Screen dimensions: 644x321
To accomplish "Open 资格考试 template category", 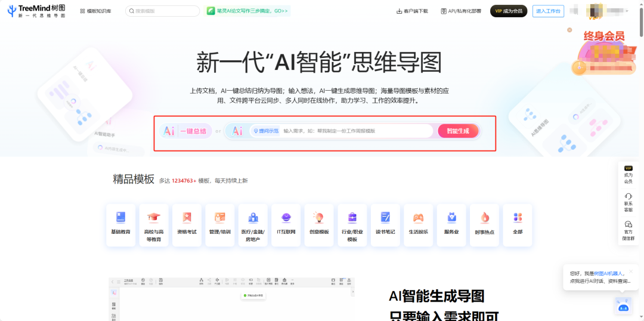I will click(187, 225).
